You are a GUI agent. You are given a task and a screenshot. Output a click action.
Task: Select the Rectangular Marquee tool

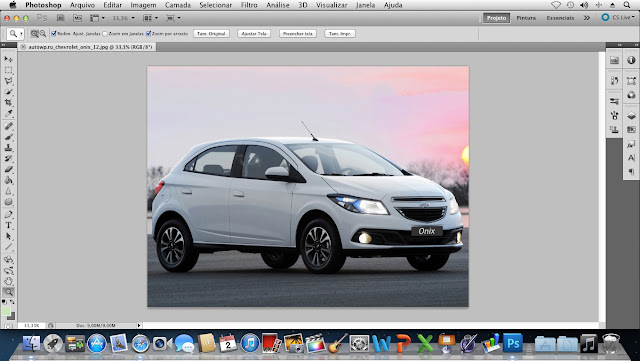pos(8,70)
